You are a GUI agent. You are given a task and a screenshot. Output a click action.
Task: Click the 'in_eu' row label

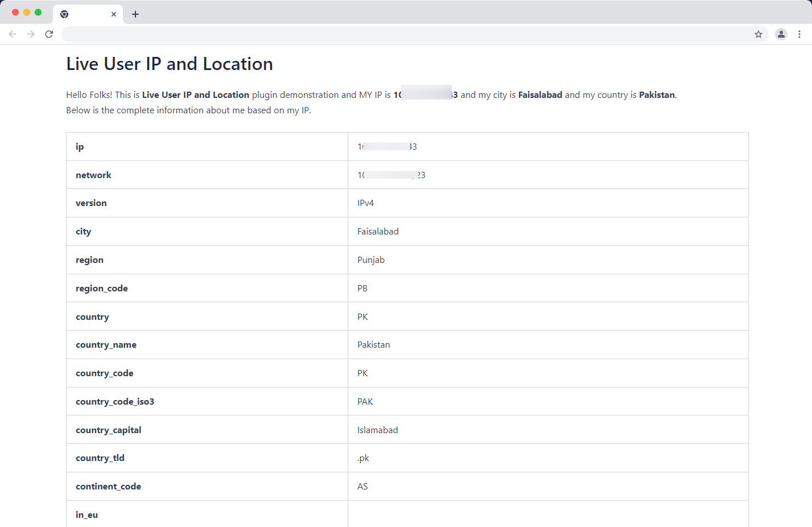[86, 515]
